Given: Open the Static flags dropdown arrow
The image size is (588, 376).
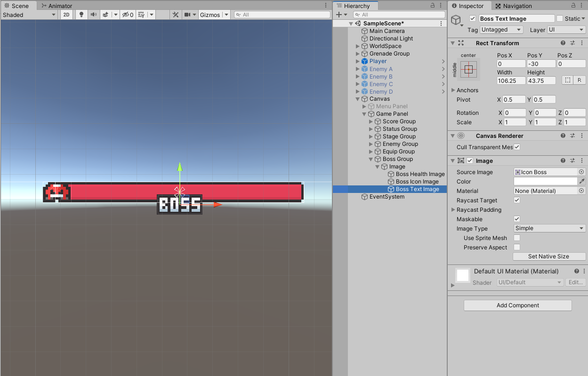Looking at the screenshot, I should pos(584,19).
